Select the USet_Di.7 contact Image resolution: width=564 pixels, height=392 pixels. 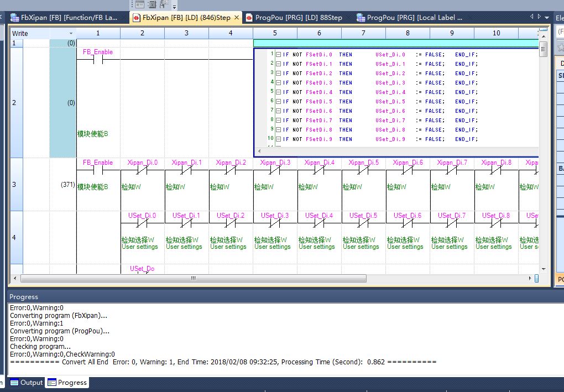[452, 223]
